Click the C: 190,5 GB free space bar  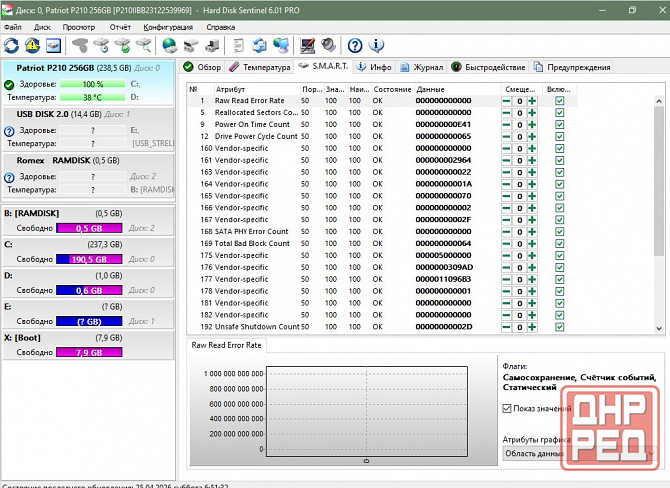89,259
